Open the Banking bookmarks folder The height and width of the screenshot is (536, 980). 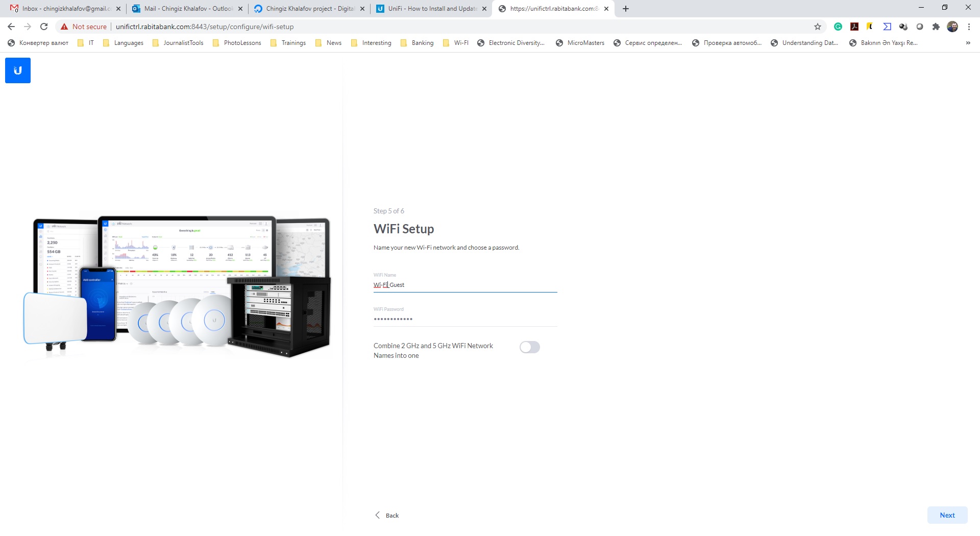pyautogui.click(x=417, y=43)
